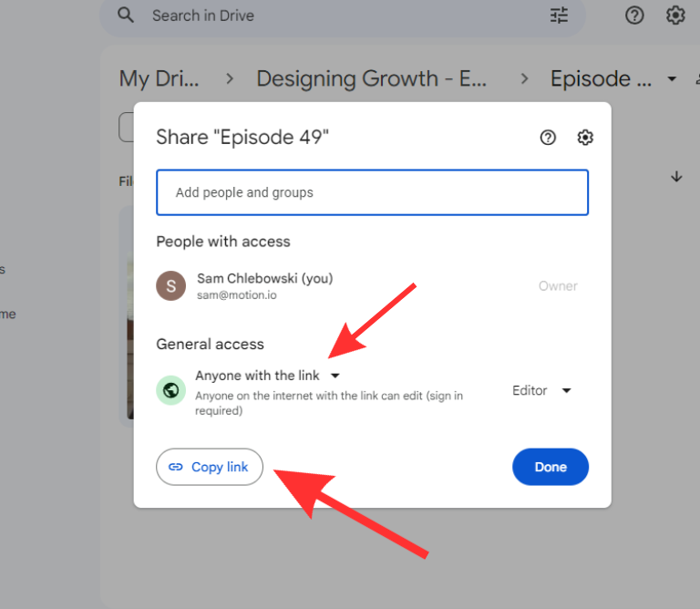This screenshot has height=609, width=700.
Task: Select the Episode breadcrumb folder name
Action: point(601,79)
